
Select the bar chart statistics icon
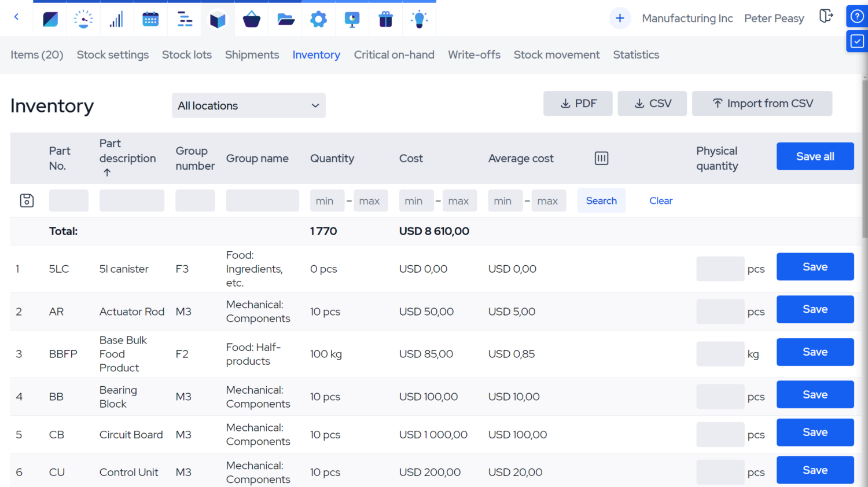117,19
